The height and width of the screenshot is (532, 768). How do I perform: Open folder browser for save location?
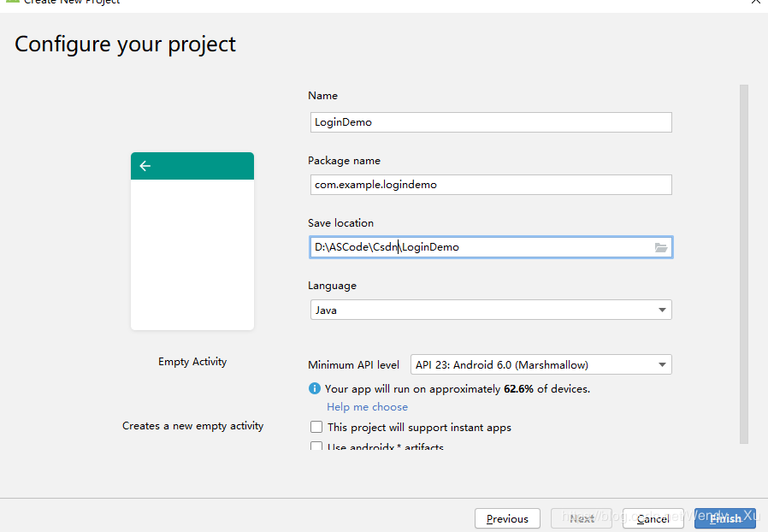[660, 247]
